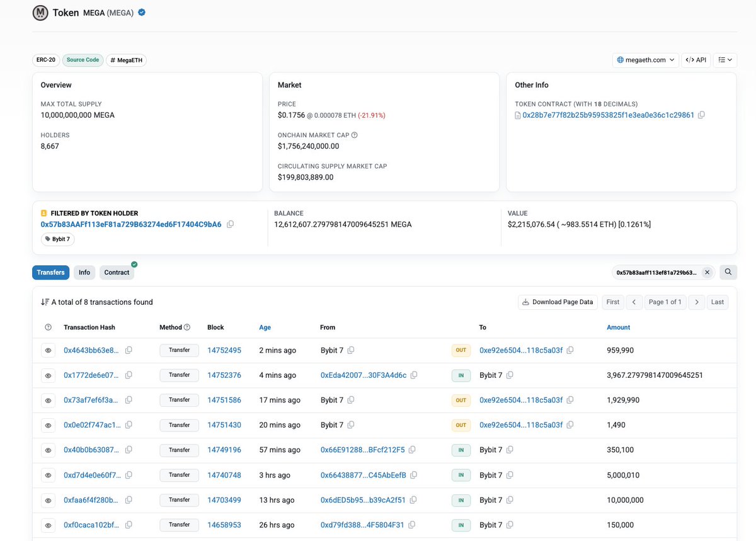Copy sender address 0xEda42007...30F3A4d6c
Image resolution: width=756 pixels, height=541 pixels.
click(414, 375)
